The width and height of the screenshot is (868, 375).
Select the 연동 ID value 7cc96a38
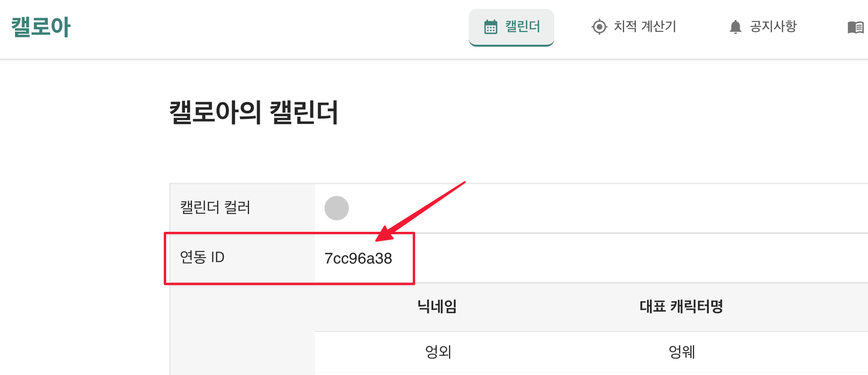(358, 258)
